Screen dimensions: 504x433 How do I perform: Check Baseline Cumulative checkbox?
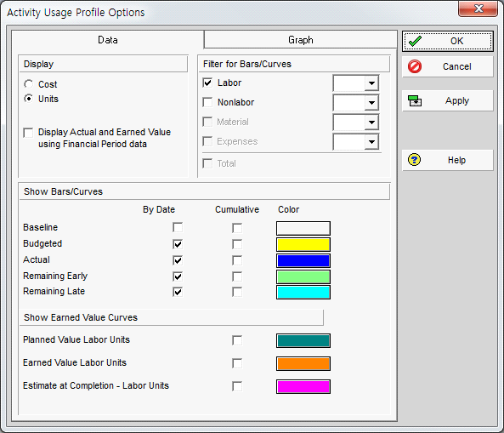coord(237,228)
